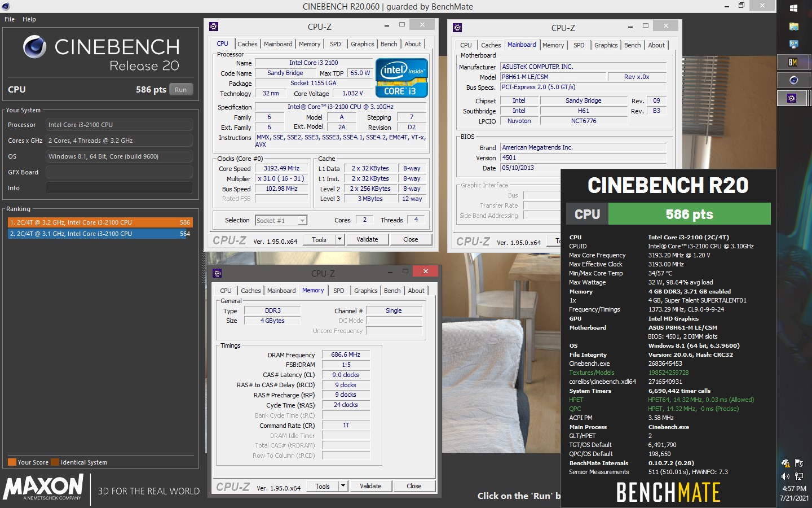
Task: Click the OneDrive warning tray icon
Action: coord(785,463)
